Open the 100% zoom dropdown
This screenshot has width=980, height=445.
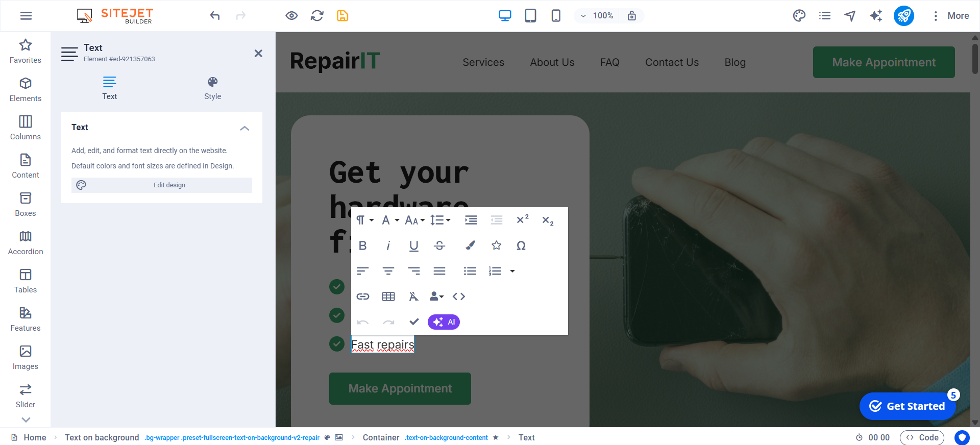coord(597,16)
